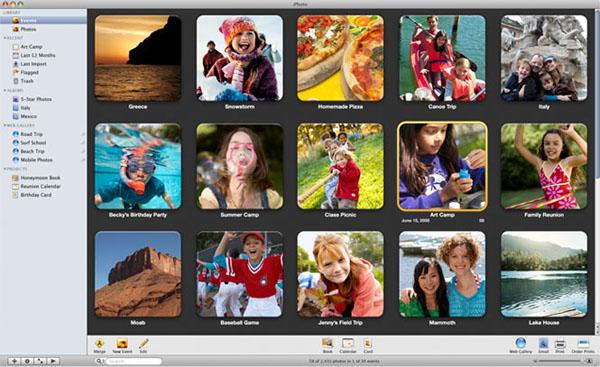Collapse the Projects sidebar section
The height and width of the screenshot is (367, 600).
5,169
